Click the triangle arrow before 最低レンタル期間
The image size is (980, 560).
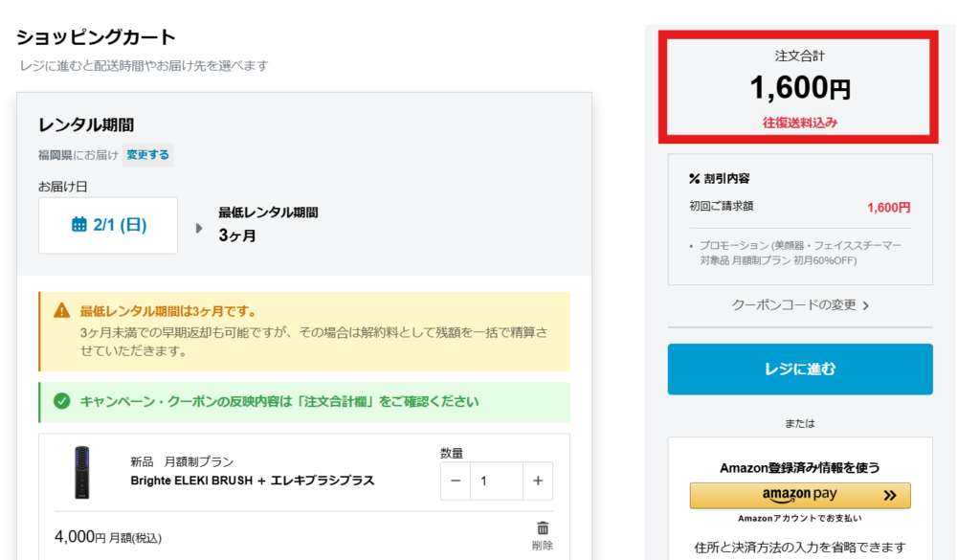(199, 228)
